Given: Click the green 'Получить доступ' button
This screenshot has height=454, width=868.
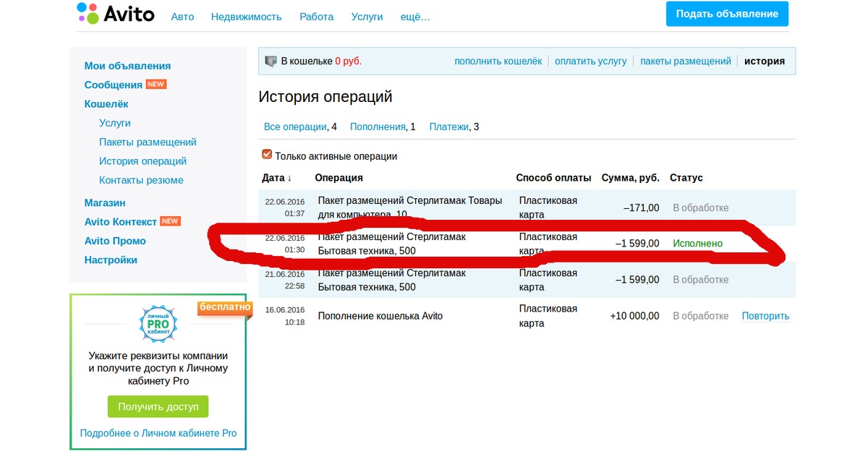Looking at the screenshot, I should click(x=158, y=406).
